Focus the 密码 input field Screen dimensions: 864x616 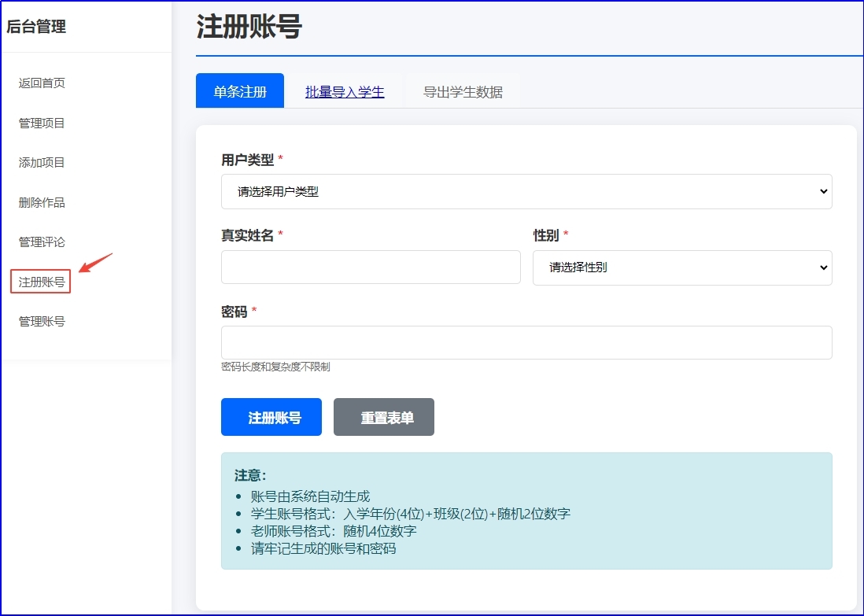pos(526,343)
